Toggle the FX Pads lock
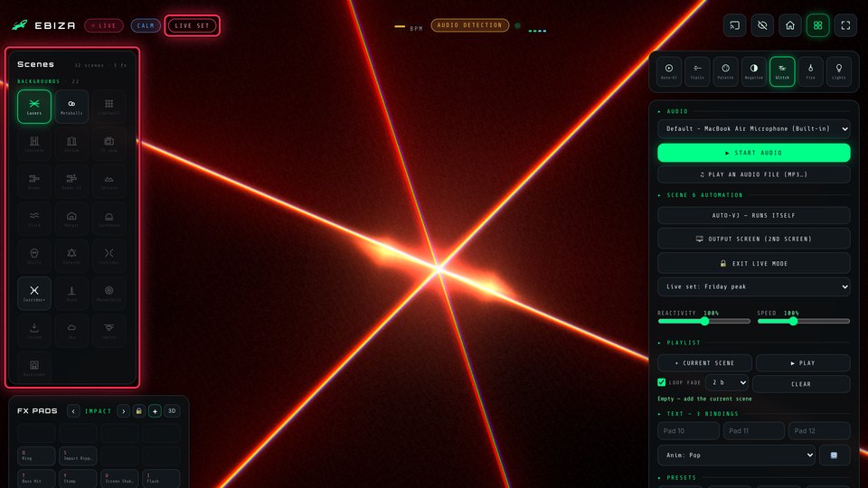The height and width of the screenshot is (488, 868). (x=139, y=411)
